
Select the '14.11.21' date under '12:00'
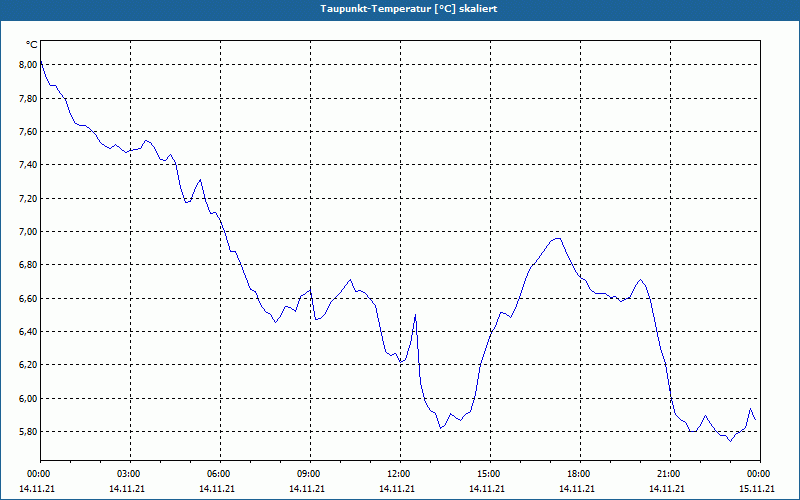click(397, 489)
